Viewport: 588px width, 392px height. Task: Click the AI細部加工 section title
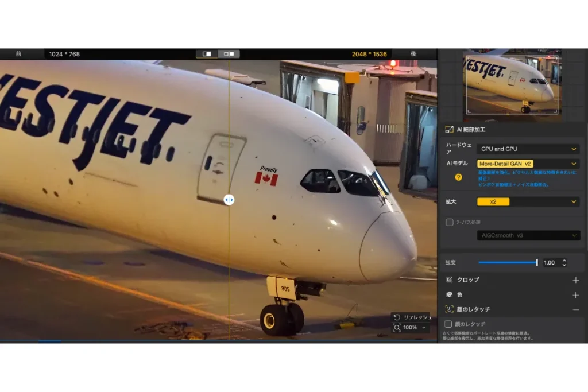(x=471, y=130)
